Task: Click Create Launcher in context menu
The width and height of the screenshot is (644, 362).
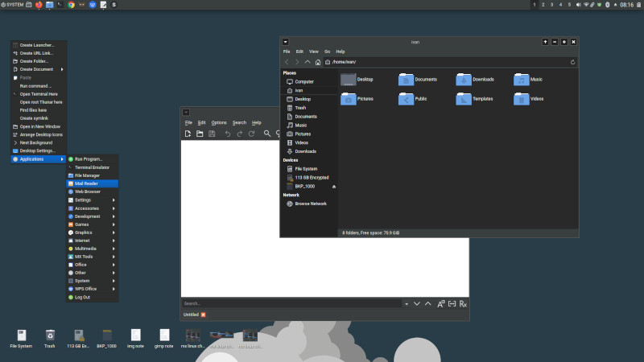Action: pyautogui.click(x=39, y=45)
